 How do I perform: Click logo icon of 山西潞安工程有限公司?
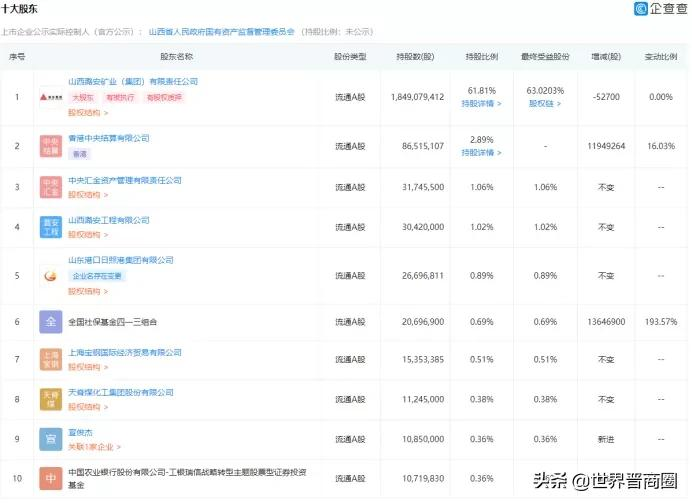pos(51,227)
